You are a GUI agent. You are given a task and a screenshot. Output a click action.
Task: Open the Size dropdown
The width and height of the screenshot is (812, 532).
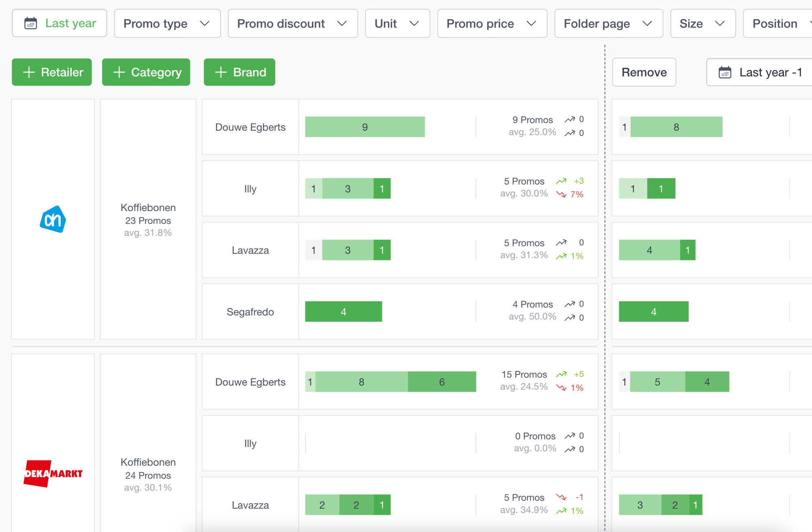[703, 24]
